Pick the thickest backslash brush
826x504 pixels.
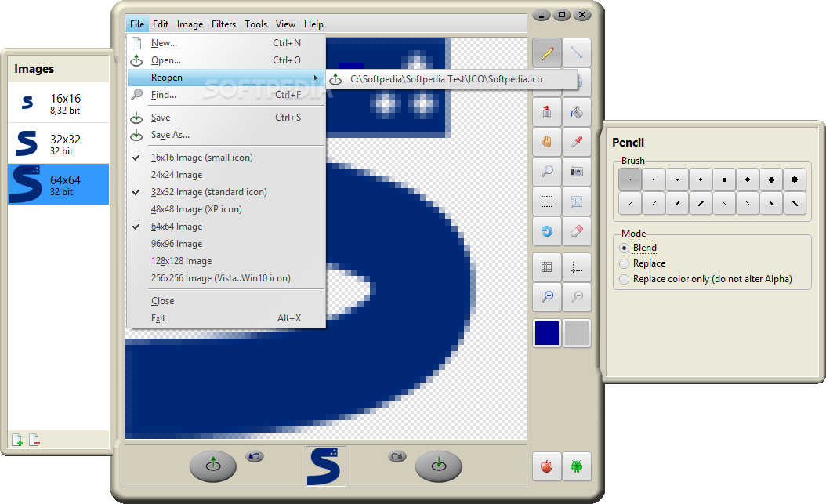click(x=795, y=203)
